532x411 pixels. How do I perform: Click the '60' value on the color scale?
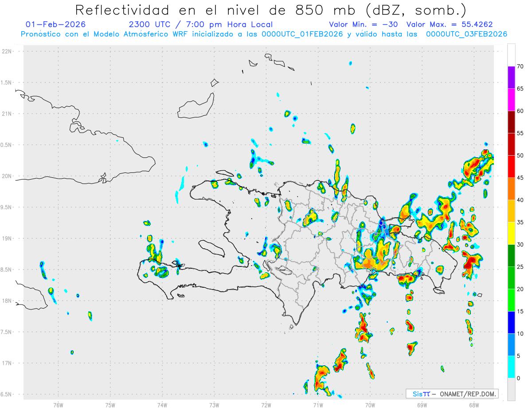point(520,111)
